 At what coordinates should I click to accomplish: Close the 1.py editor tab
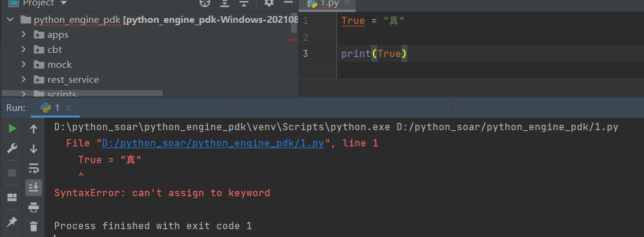coord(347,3)
